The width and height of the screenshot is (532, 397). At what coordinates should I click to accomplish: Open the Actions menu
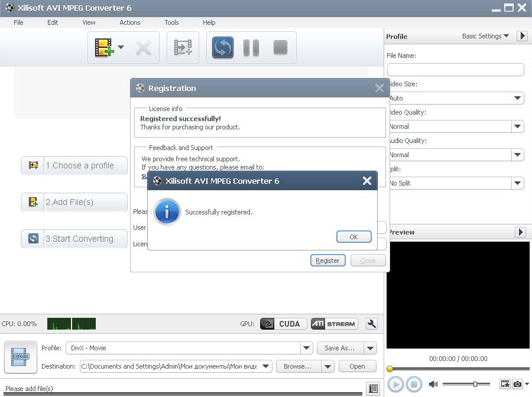pyautogui.click(x=130, y=22)
